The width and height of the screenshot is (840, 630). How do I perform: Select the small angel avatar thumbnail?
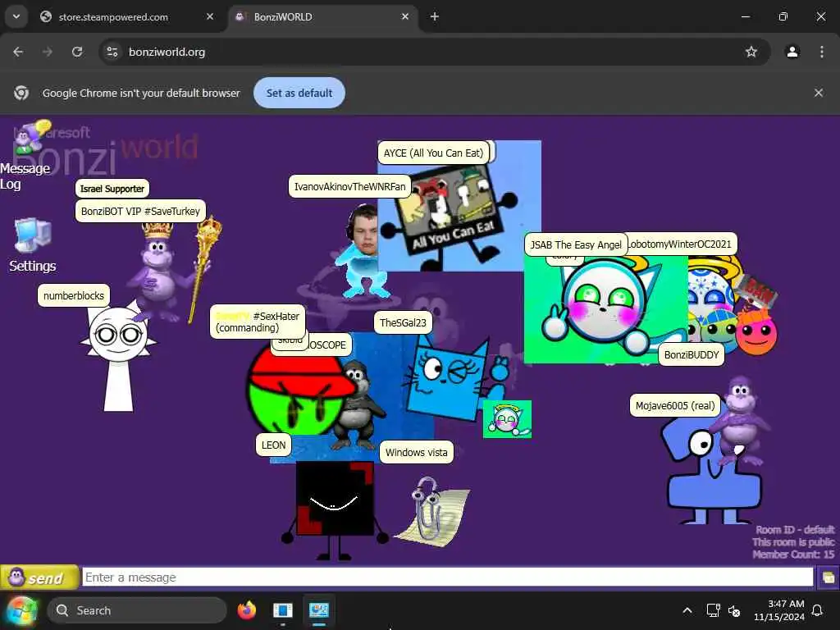(507, 419)
